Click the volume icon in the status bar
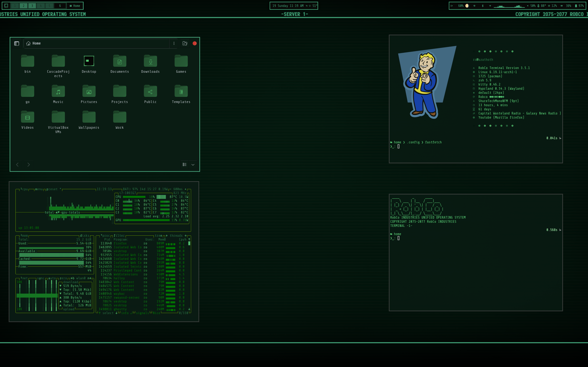588x367 pixels. point(528,6)
